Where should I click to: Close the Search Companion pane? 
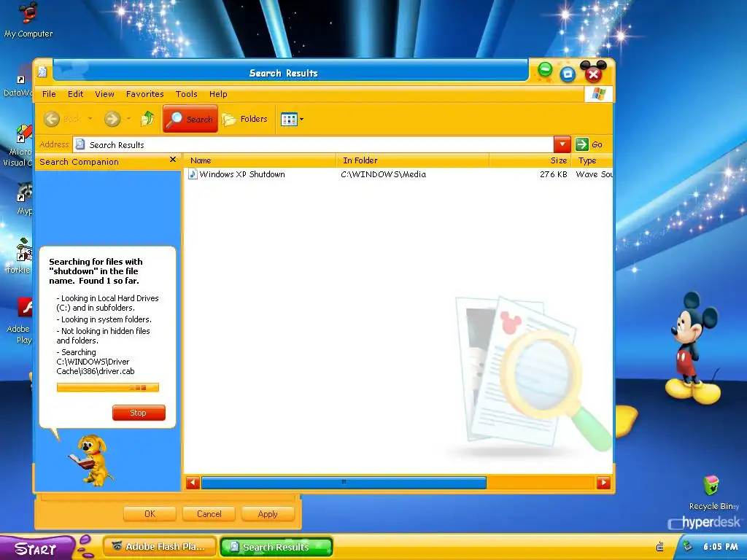173,160
